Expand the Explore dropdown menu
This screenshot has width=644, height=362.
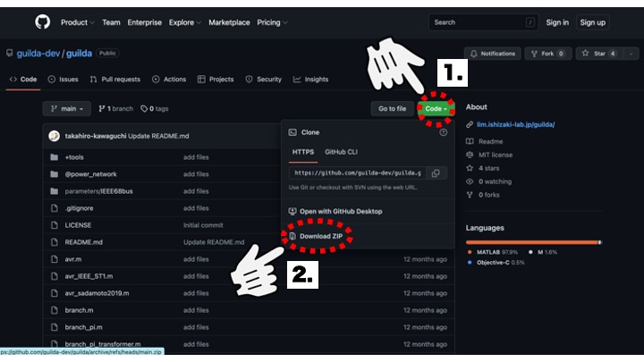pyautogui.click(x=185, y=22)
